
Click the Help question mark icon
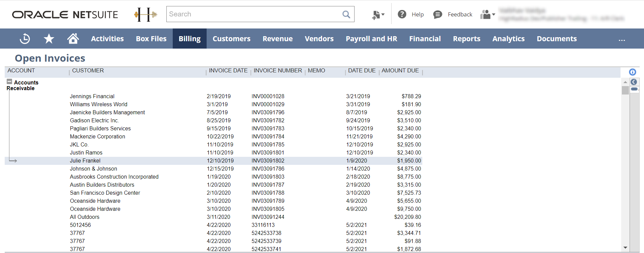click(402, 14)
